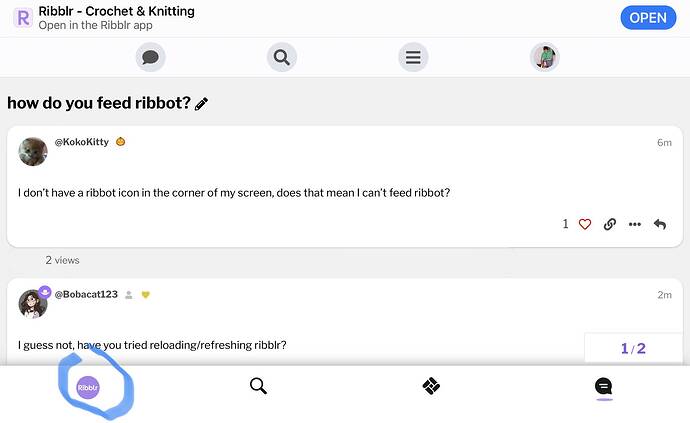Open @Bobacat123's profile link
Screen dimensions: 690x423
(x=86, y=294)
